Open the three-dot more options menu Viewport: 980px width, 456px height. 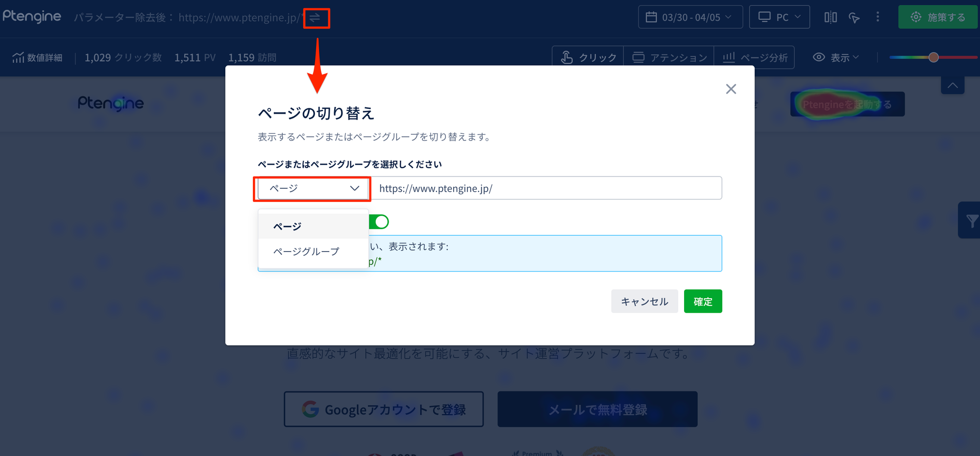point(878,17)
